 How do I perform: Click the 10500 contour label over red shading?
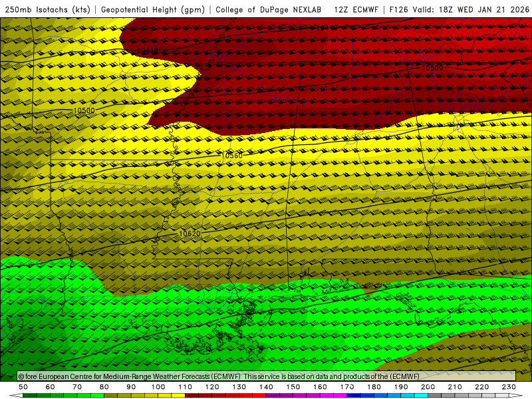(x=432, y=68)
